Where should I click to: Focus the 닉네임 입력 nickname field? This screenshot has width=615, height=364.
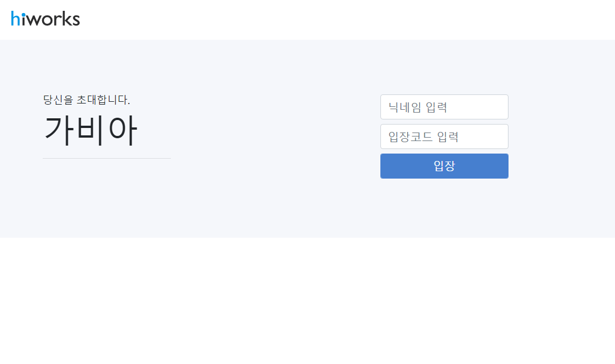pyautogui.click(x=444, y=107)
